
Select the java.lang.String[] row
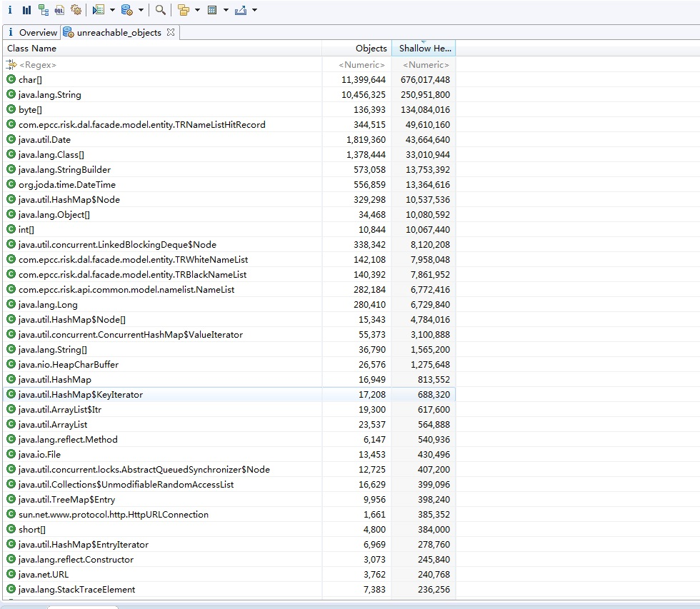229,349
